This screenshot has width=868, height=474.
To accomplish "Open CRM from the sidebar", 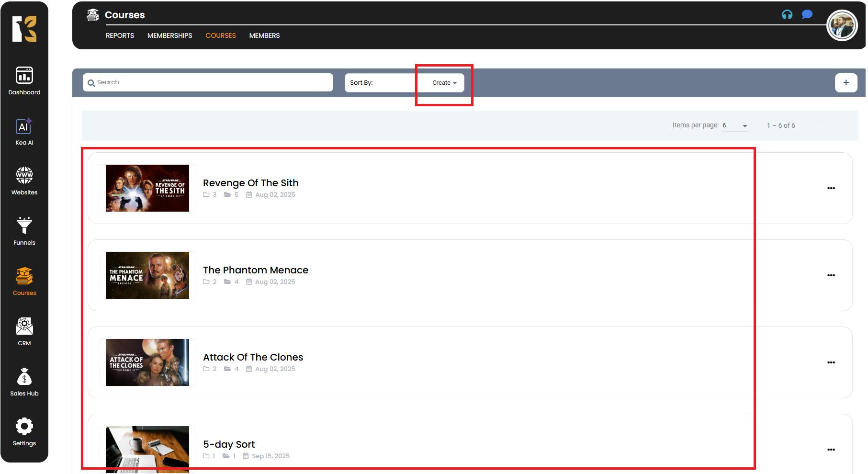I will (x=24, y=332).
